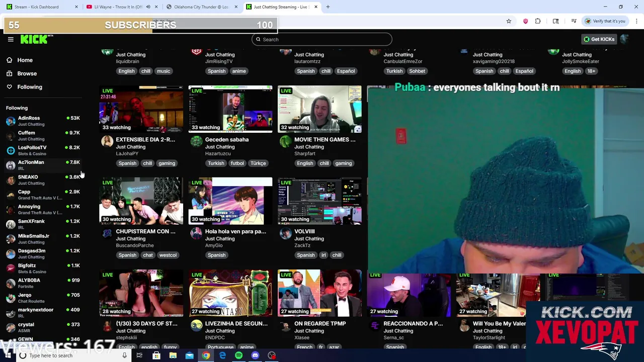Open the Sharpfart channel avatar
The width and height of the screenshot is (644, 362).
[x=285, y=142]
